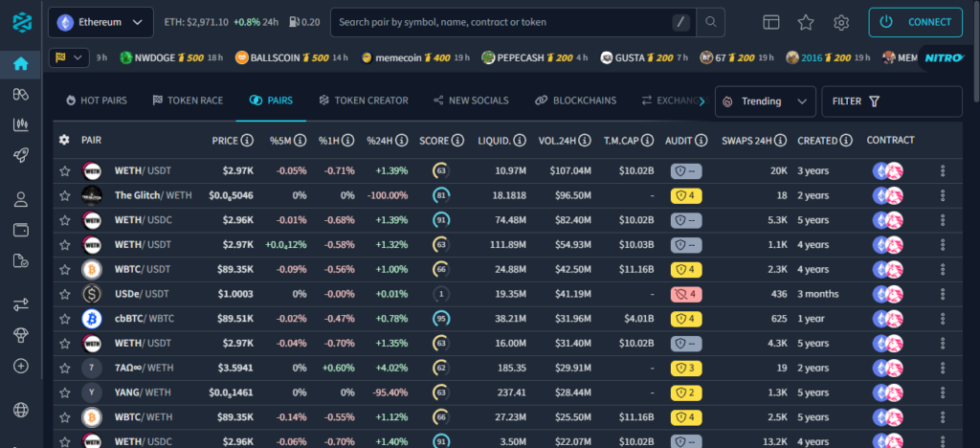Open the rocket launch sidebar icon
The image size is (980, 448).
[x=21, y=156]
